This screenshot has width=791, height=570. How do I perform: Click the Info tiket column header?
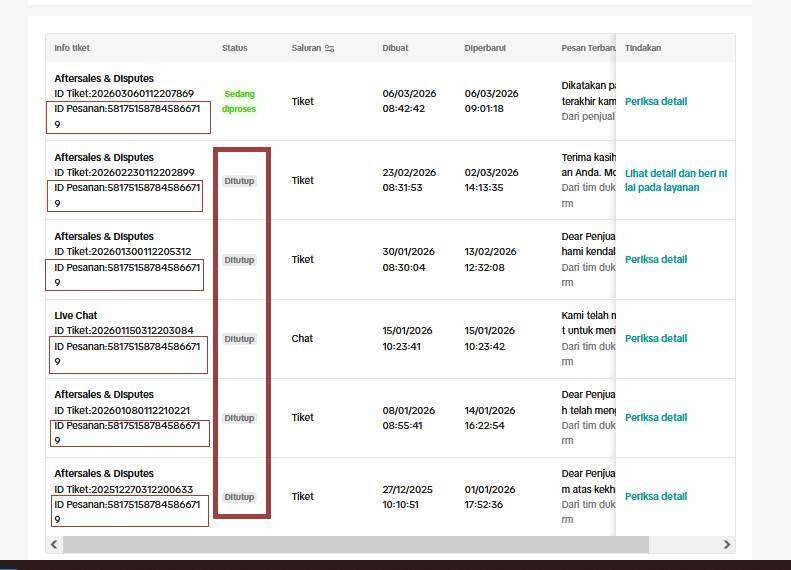tap(72, 48)
